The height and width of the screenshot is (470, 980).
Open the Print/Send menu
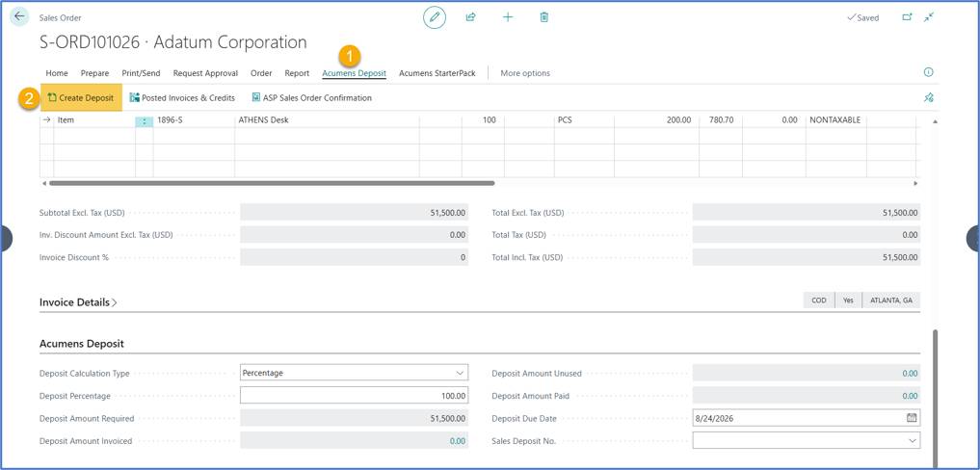coord(141,73)
